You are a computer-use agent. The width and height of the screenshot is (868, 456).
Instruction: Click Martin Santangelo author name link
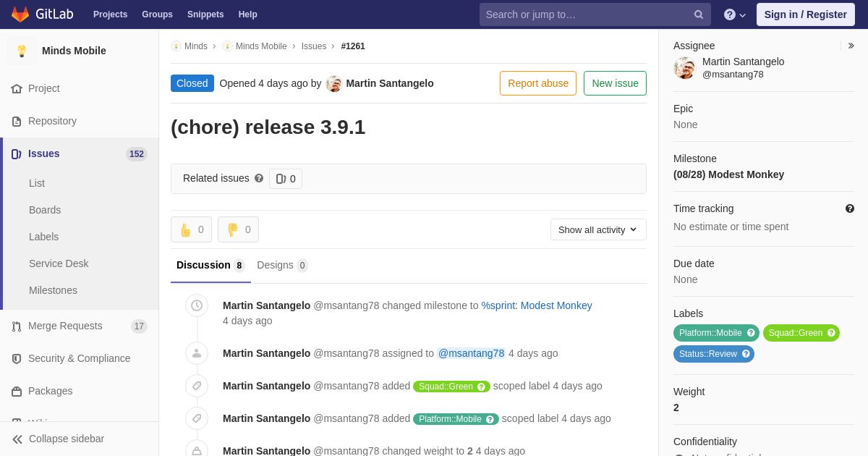point(390,83)
